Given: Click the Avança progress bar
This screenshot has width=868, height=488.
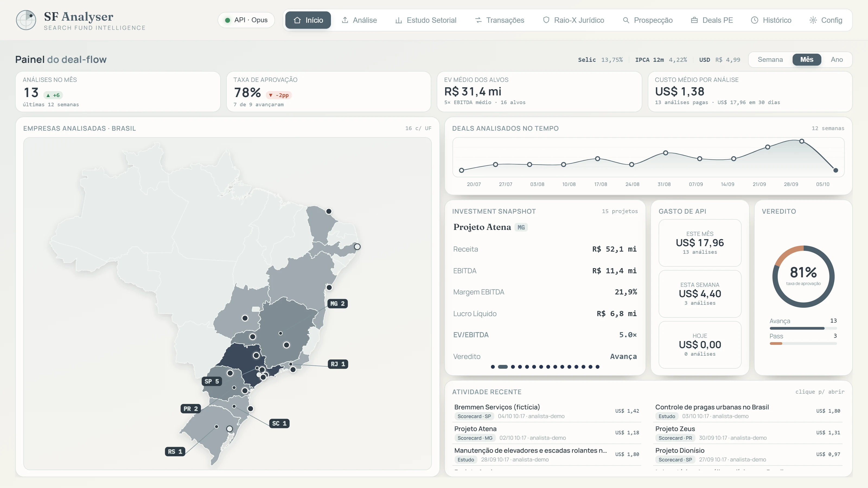Looking at the screenshot, I should click(803, 328).
